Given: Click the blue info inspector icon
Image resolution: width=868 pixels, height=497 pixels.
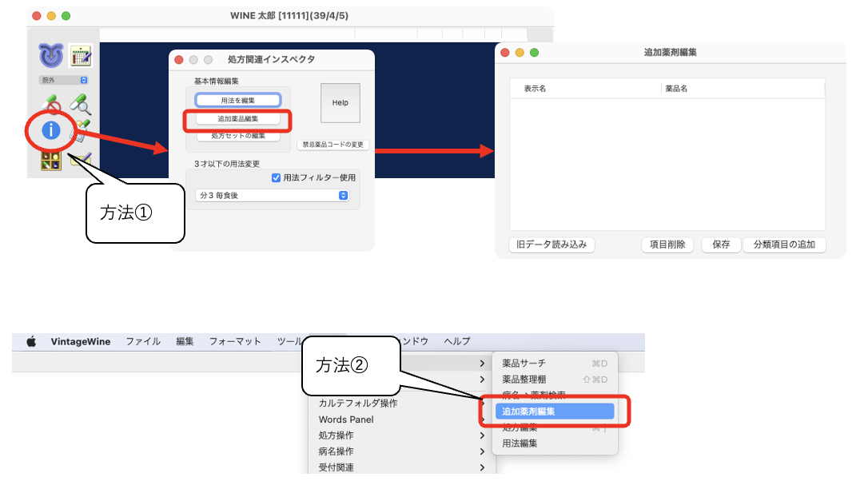Looking at the screenshot, I should 50,130.
